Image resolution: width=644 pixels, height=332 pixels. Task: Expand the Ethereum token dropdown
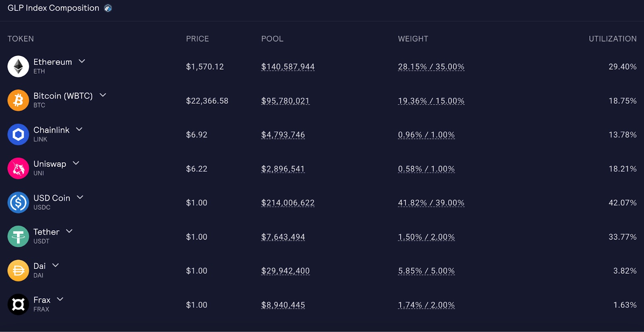pos(82,61)
